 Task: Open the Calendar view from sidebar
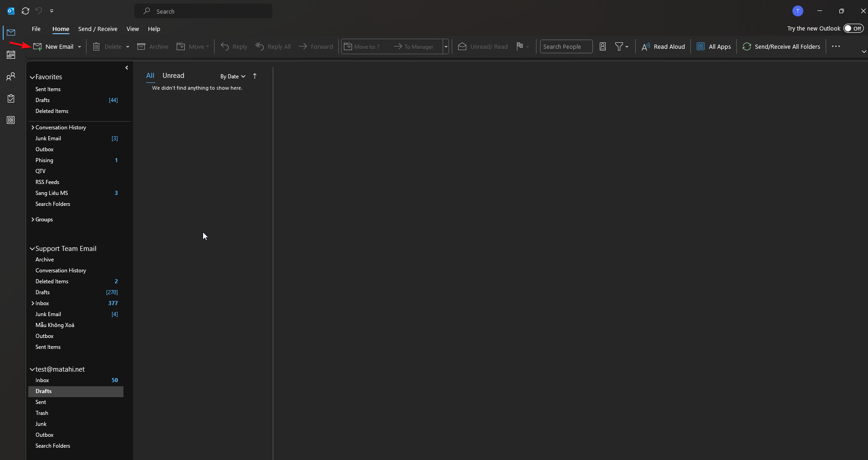click(11, 55)
